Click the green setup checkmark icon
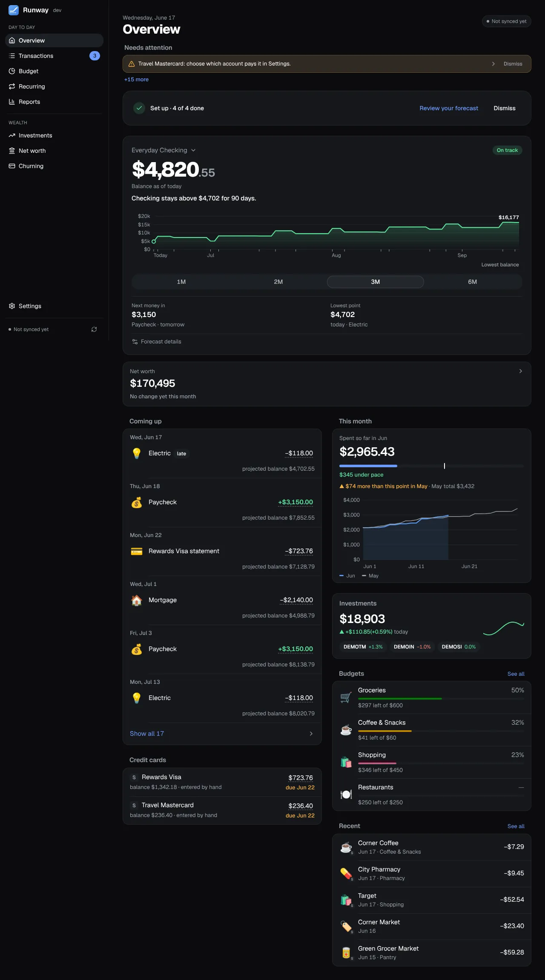Screen dimensions: 545x980 pyautogui.click(x=139, y=108)
